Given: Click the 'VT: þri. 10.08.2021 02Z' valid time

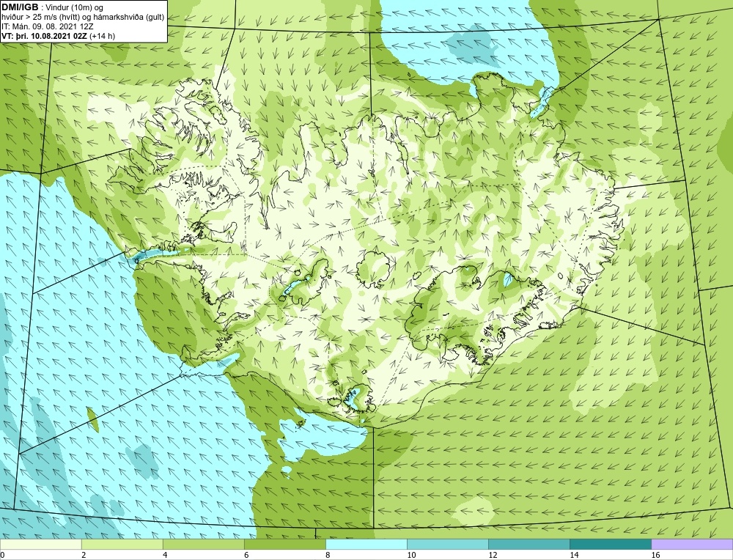Looking at the screenshot, I should point(45,36).
